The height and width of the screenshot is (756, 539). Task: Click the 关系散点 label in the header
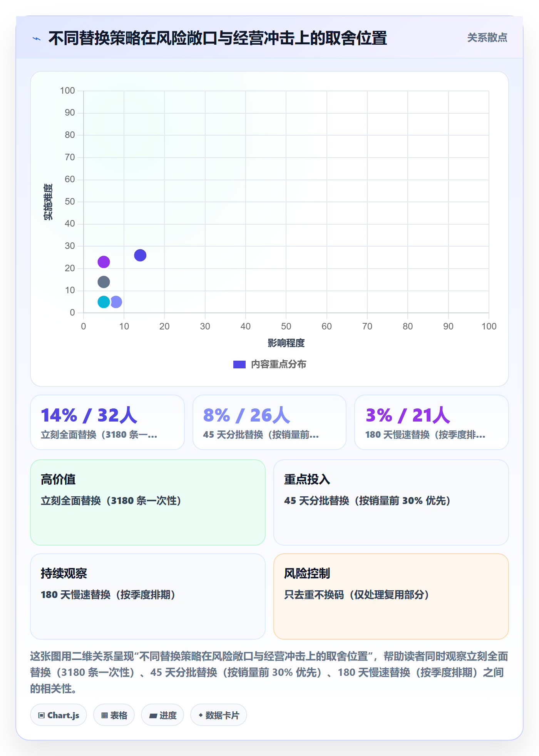[x=487, y=38]
